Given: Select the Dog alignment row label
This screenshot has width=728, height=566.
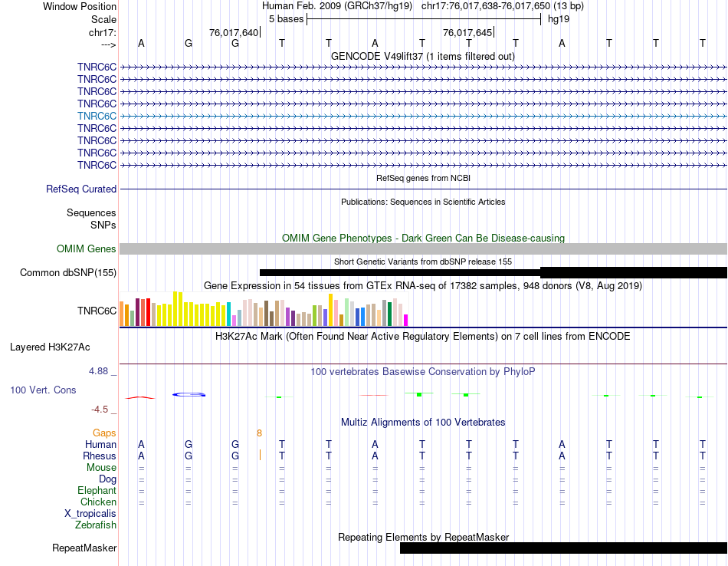Looking at the screenshot, I should pos(107,479).
